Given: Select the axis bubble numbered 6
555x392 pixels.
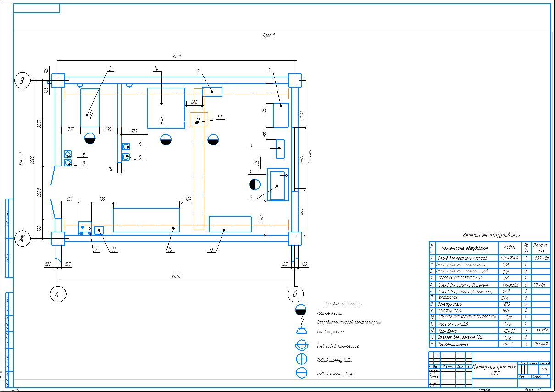Looking at the screenshot, I should click(x=295, y=294).
